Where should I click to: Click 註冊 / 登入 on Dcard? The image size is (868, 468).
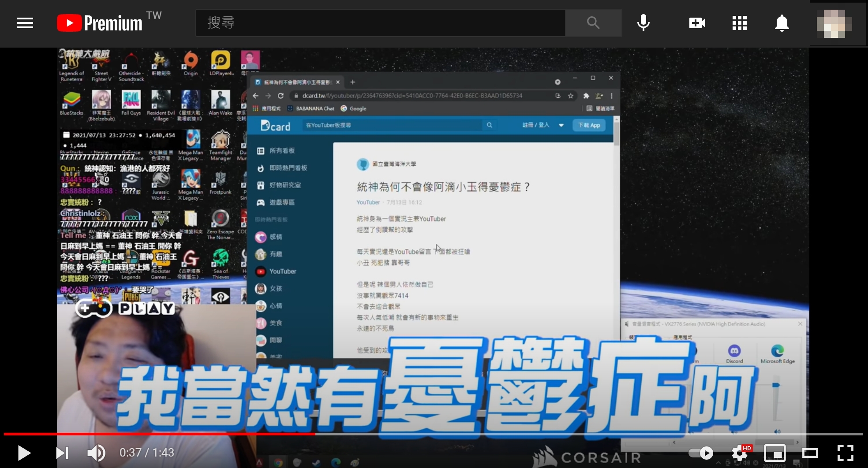[x=536, y=125]
